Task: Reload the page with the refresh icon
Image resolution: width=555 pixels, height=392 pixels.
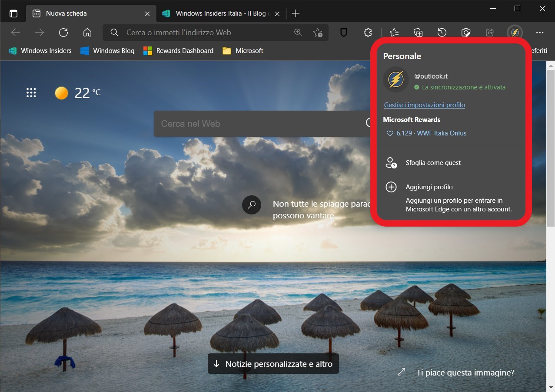Action: click(63, 33)
